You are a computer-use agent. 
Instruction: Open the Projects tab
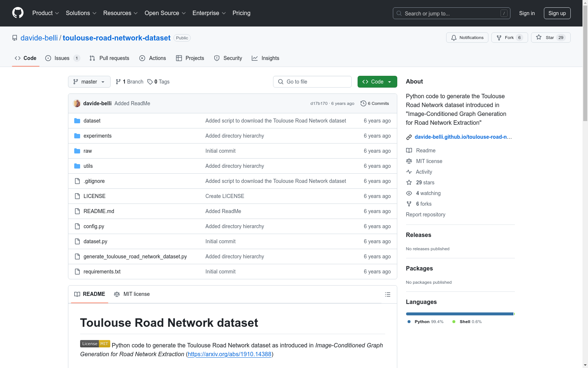(190, 58)
